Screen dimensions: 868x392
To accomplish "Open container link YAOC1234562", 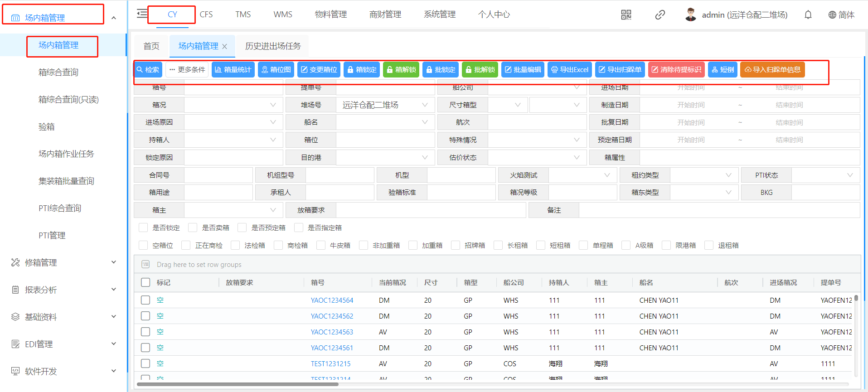I will [332, 316].
